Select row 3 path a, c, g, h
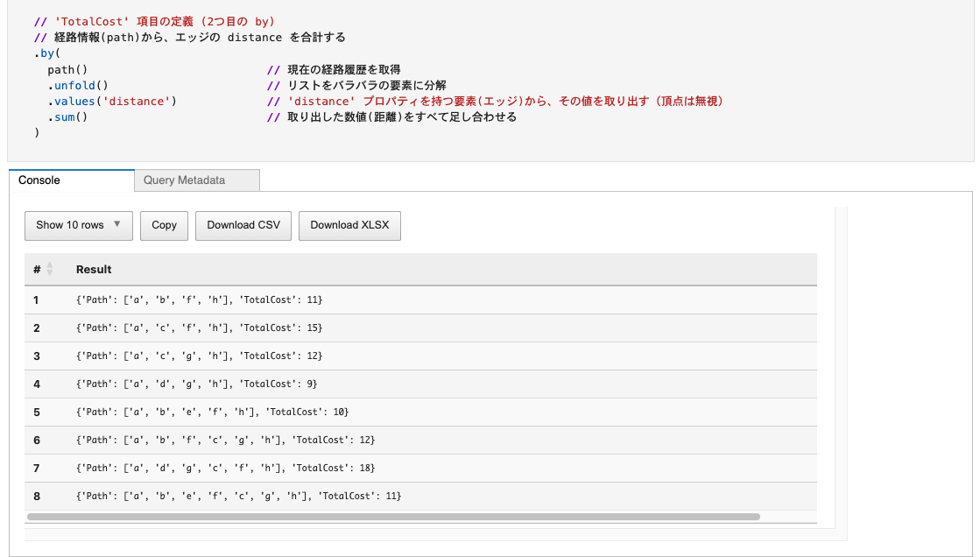This screenshot has height=557, width=980. click(x=420, y=356)
